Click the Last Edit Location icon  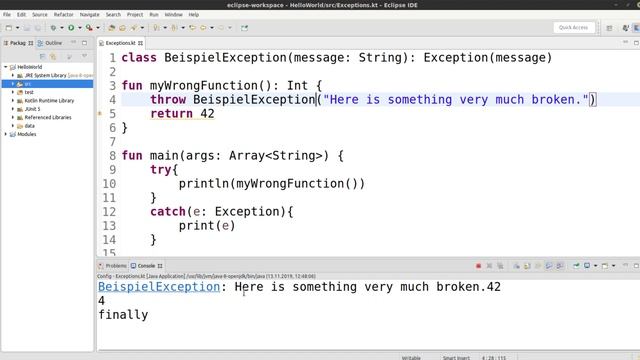pyautogui.click(x=192, y=28)
